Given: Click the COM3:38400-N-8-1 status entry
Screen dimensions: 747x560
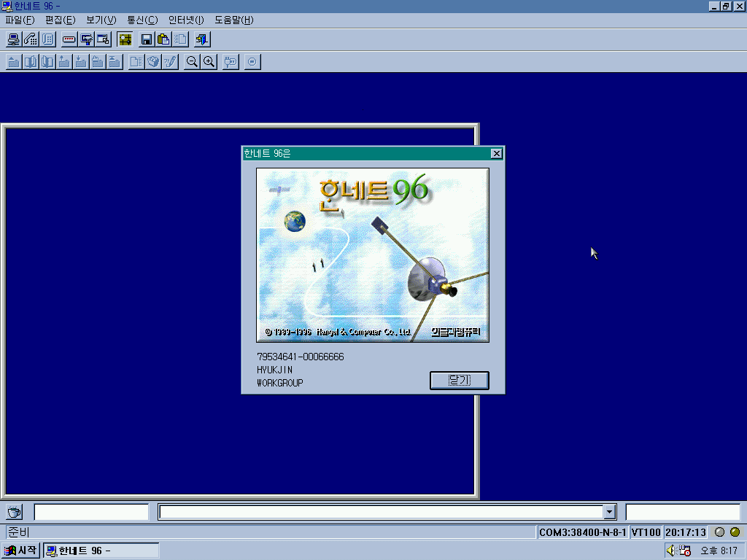Looking at the screenshot, I should click(x=583, y=532).
